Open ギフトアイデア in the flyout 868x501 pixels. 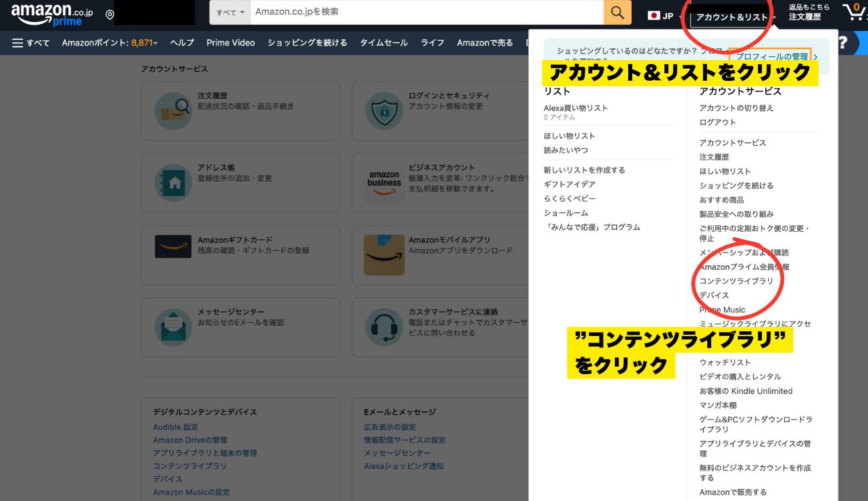pyautogui.click(x=570, y=184)
